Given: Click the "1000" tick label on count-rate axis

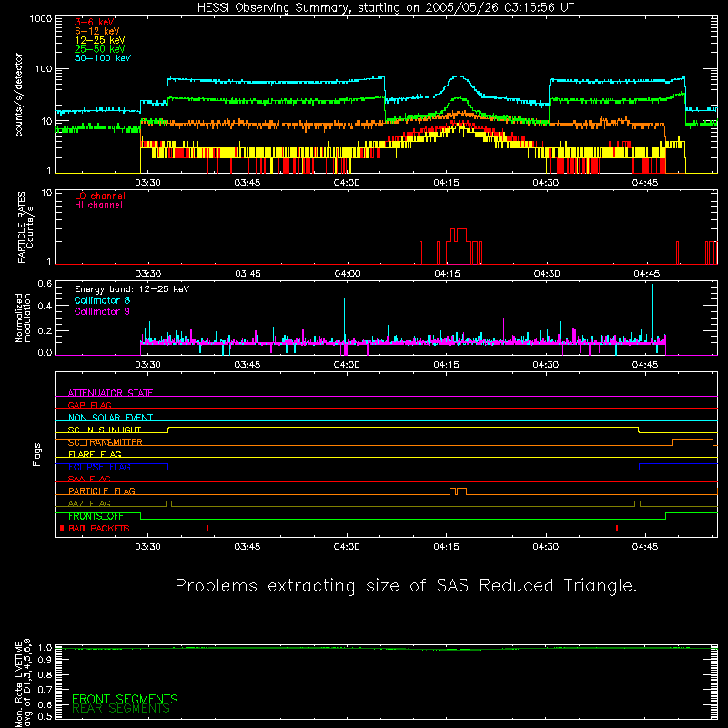Looking at the screenshot, I should tap(40, 19).
